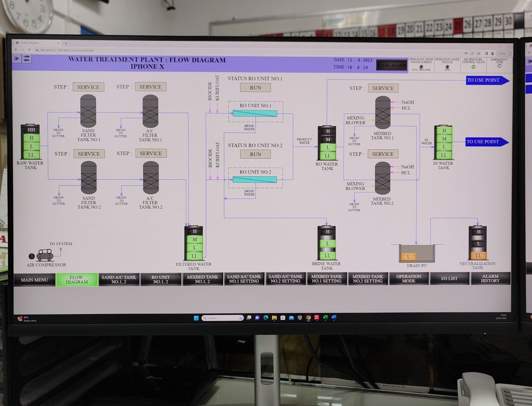Click the swap arrows icon in the header
The width and height of the screenshot is (532, 406).
pos(27,59)
